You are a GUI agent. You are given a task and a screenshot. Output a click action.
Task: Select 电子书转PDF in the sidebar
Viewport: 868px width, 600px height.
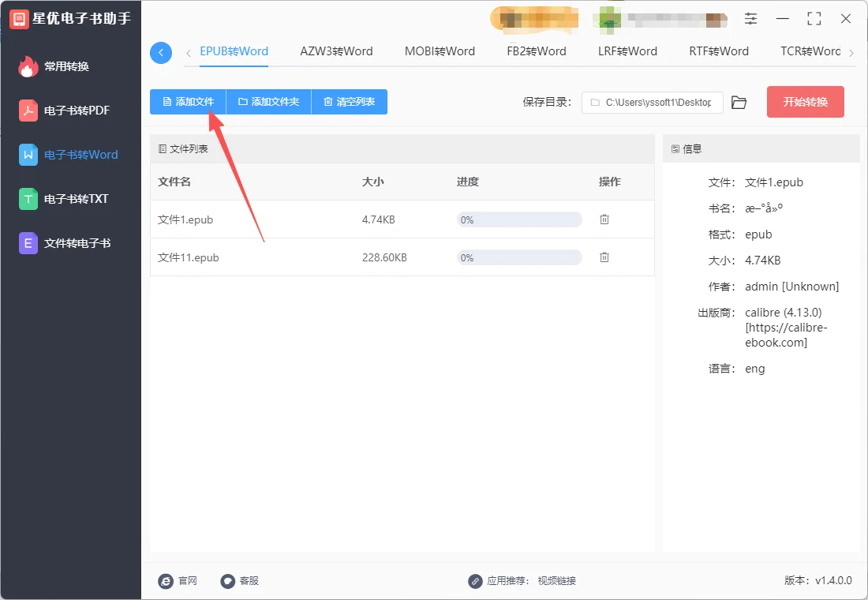[x=64, y=111]
